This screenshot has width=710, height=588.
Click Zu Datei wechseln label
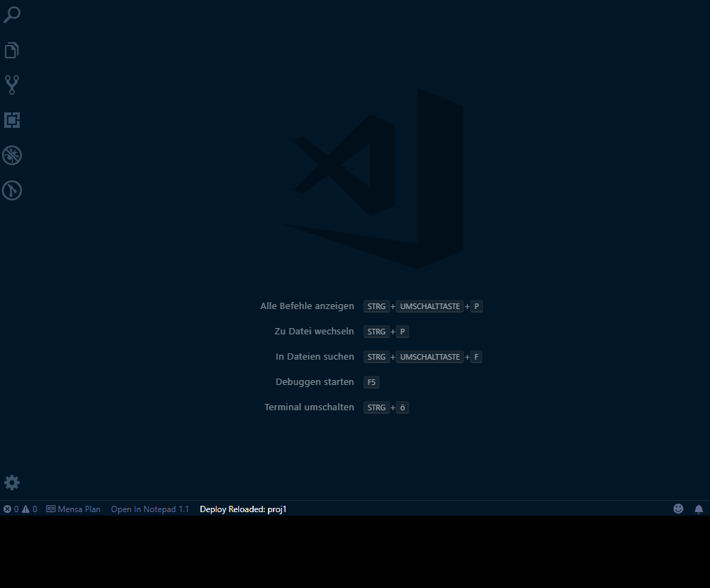(314, 332)
